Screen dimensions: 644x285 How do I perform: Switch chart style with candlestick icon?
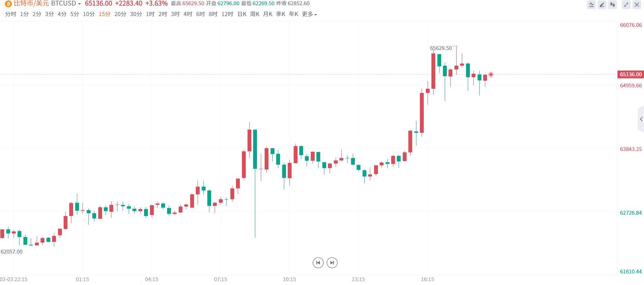612,5
